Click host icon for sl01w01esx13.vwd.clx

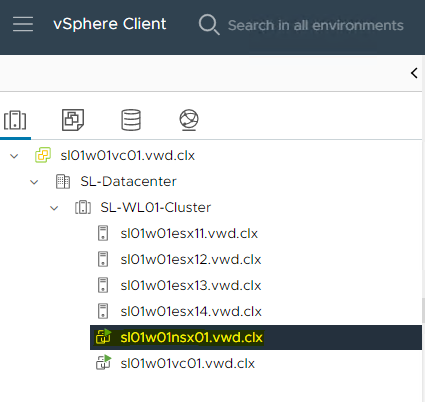coord(103,285)
